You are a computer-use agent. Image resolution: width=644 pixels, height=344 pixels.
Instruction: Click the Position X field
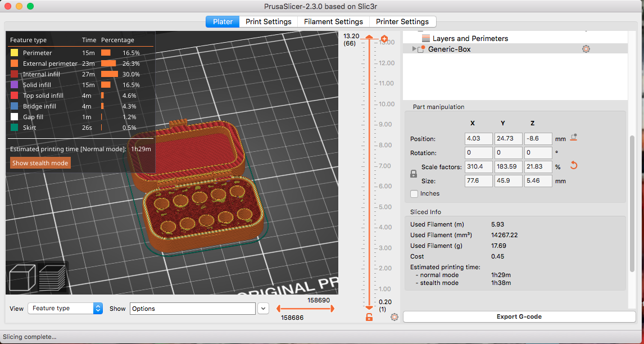click(x=478, y=138)
